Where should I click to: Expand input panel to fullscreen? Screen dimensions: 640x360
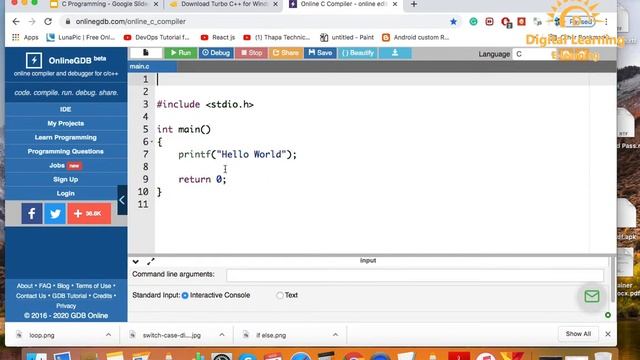pyautogui.click(x=151, y=261)
